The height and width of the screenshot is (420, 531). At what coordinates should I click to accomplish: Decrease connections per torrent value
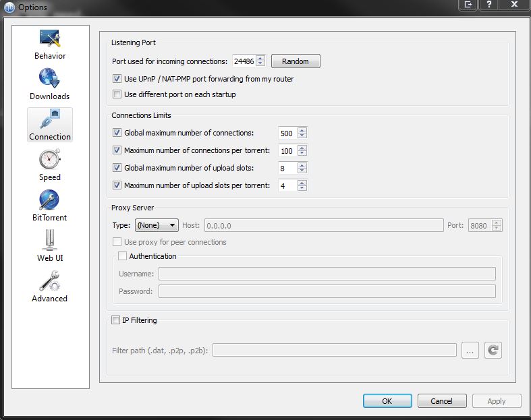302,153
